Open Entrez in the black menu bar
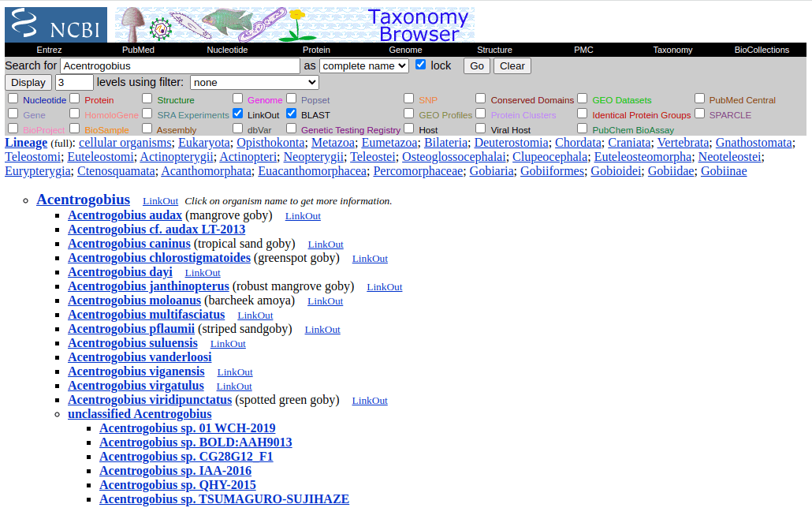 point(49,50)
